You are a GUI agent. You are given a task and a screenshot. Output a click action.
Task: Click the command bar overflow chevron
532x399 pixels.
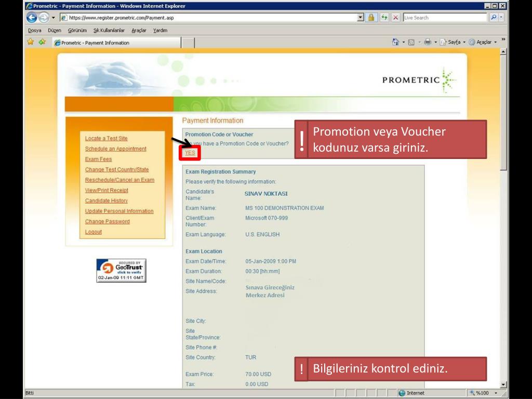click(503, 39)
